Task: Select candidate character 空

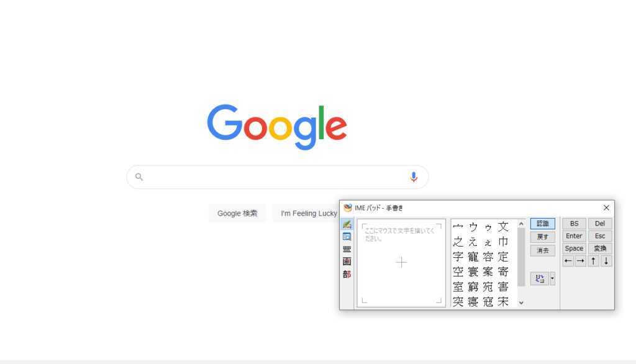Action: 458,272
